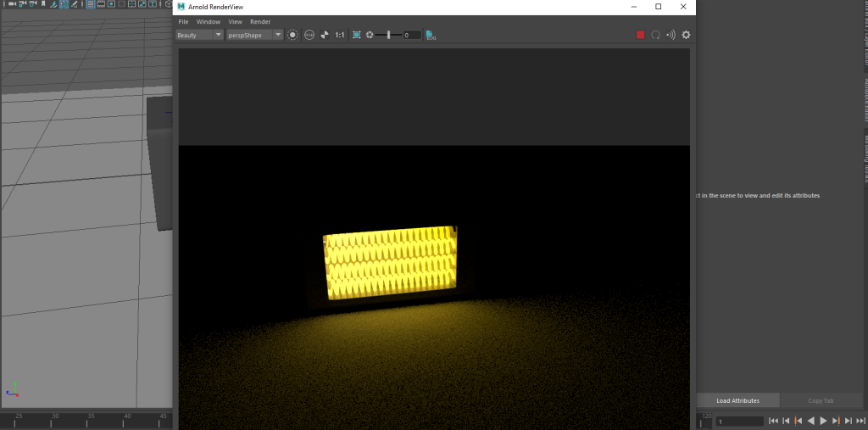Image resolution: width=868 pixels, height=430 pixels.
Task: Click the refresh render icon
Action: (x=656, y=35)
